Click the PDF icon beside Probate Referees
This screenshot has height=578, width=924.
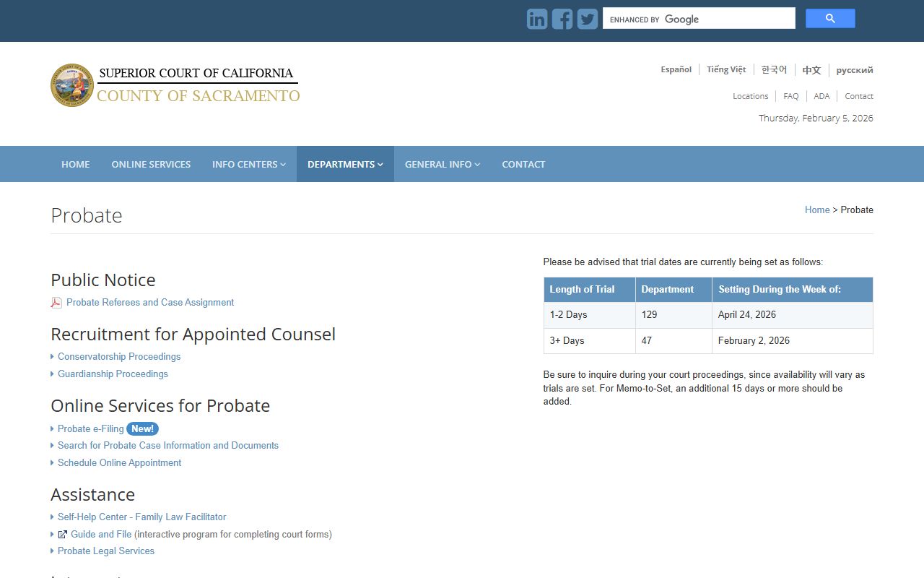[56, 303]
